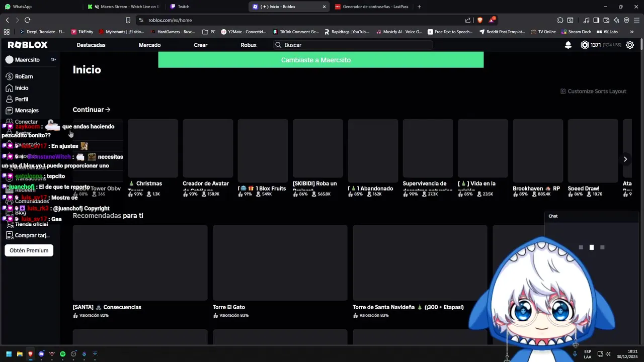Open Destacadas tab

tap(91, 45)
